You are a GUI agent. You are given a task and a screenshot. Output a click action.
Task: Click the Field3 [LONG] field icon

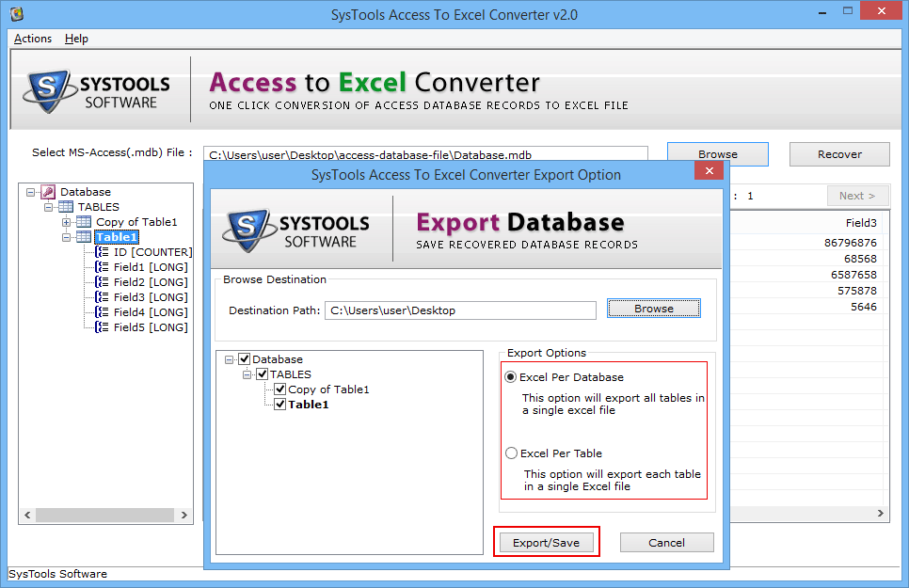pyautogui.click(x=102, y=297)
